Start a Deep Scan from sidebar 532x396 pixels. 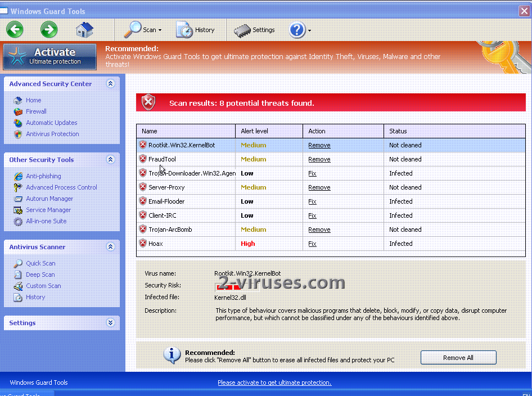coord(40,274)
